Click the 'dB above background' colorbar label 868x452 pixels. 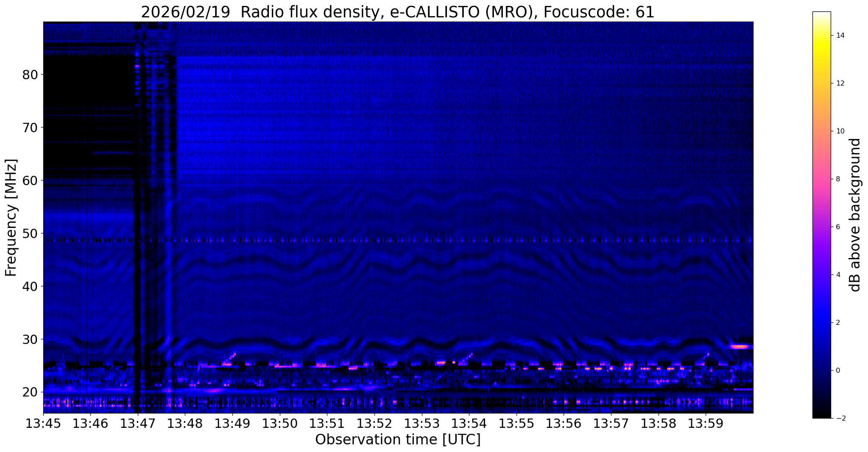tap(855, 215)
